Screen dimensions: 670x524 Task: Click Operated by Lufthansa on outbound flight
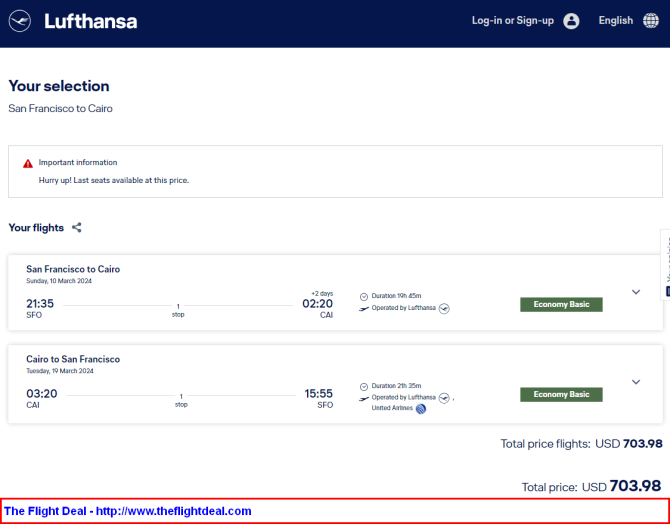pyautogui.click(x=404, y=308)
